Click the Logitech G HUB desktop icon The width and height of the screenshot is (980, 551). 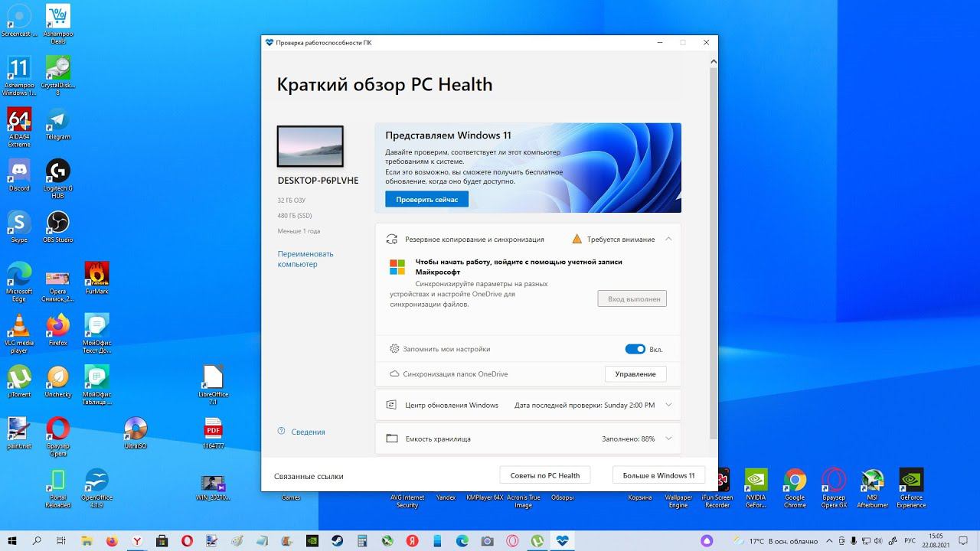pyautogui.click(x=57, y=178)
